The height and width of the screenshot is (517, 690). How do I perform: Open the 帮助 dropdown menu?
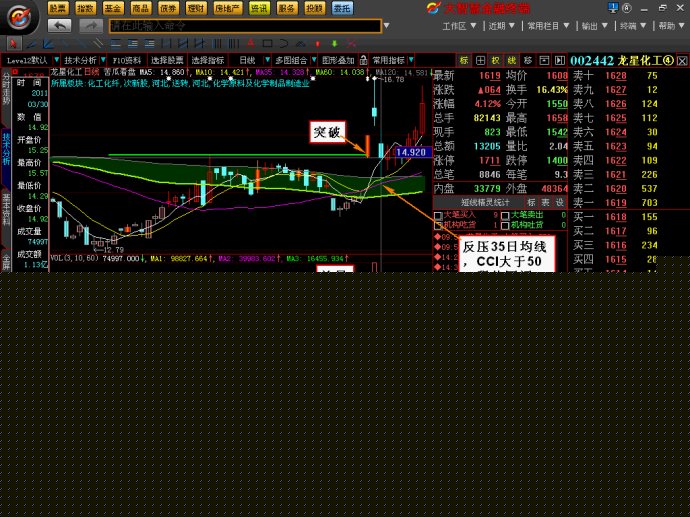pos(672,26)
